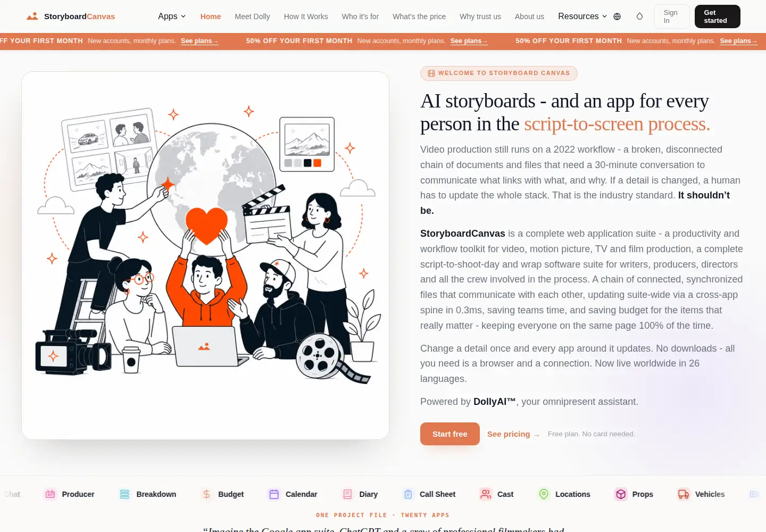Click the Vehicles truck icon
The height and width of the screenshot is (532, 766).
[x=684, y=494]
